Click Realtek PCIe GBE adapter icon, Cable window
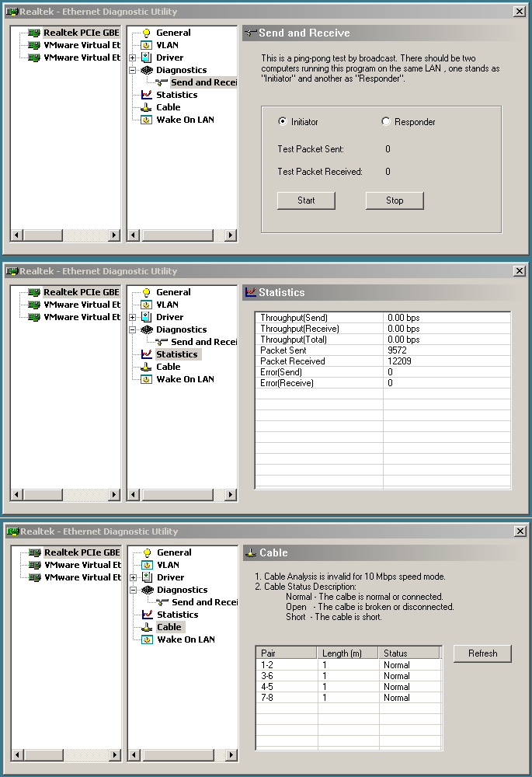Viewport: 532px width, 777px height. 35,552
